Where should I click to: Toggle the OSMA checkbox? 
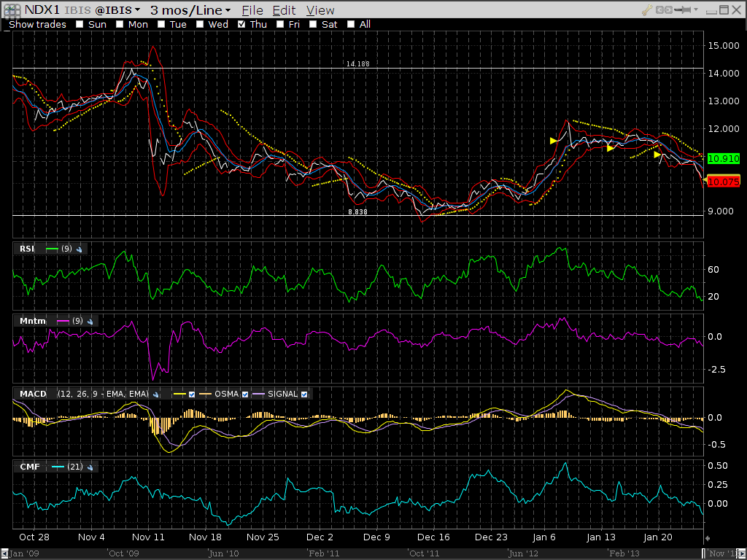(245, 394)
